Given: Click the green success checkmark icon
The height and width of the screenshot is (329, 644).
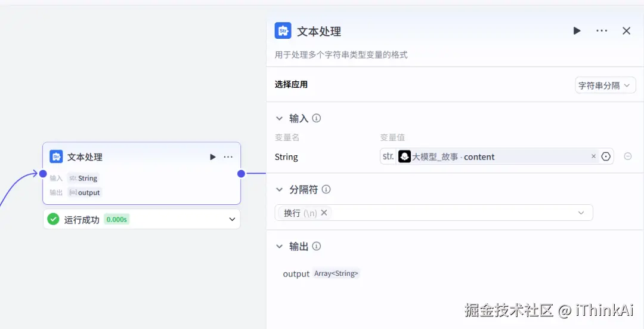Looking at the screenshot, I should (53, 219).
